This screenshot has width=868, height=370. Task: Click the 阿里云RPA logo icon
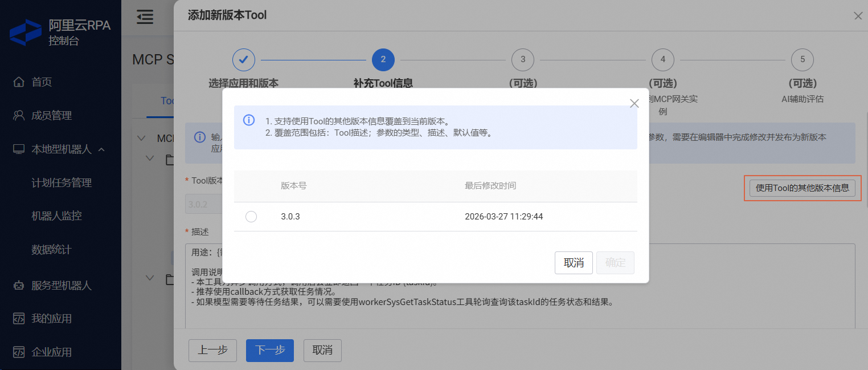point(26,32)
